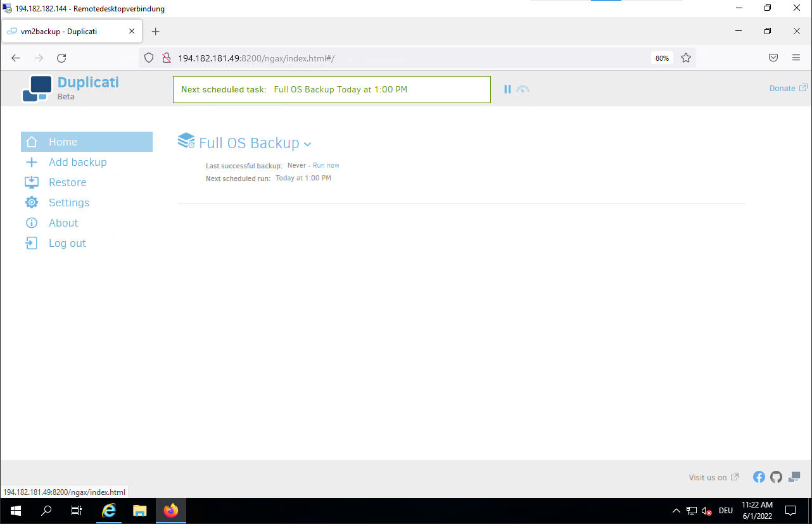Pause the Duplicati scheduler

(x=507, y=89)
